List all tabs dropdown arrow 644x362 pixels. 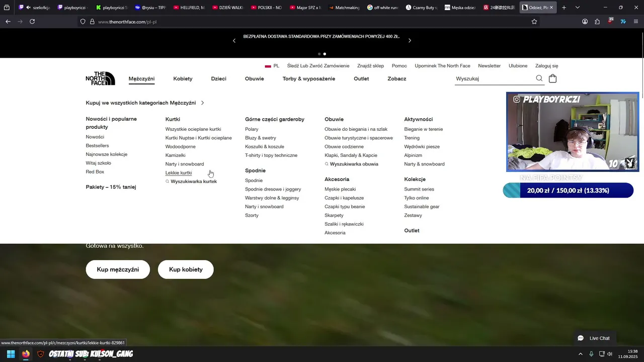tap(578, 8)
